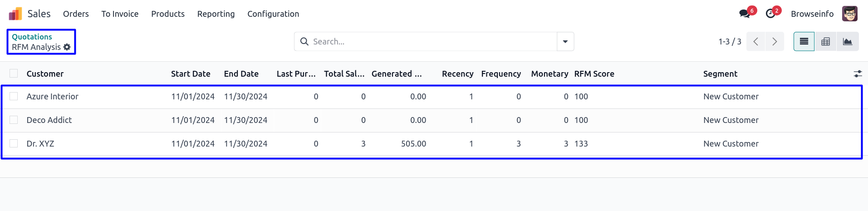Screen dimensions: 868x211
Task: Click the RFM Analysis gear icon
Action: (x=67, y=47)
